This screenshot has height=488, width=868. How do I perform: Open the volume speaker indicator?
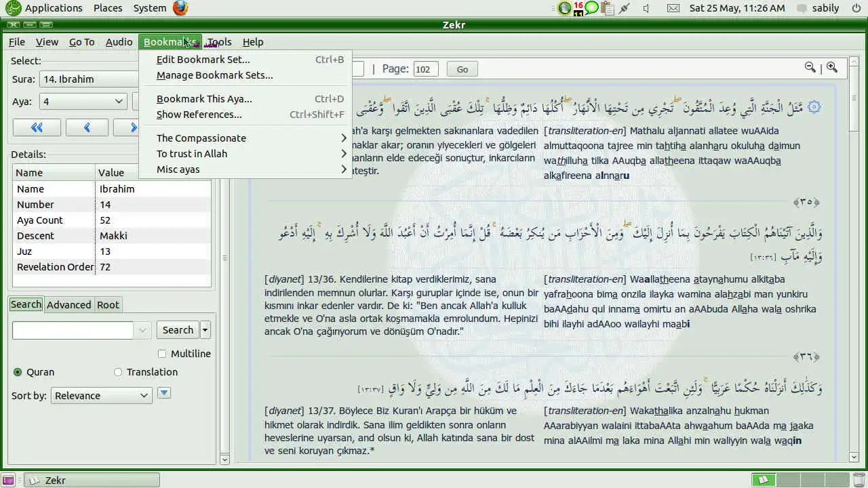[646, 8]
